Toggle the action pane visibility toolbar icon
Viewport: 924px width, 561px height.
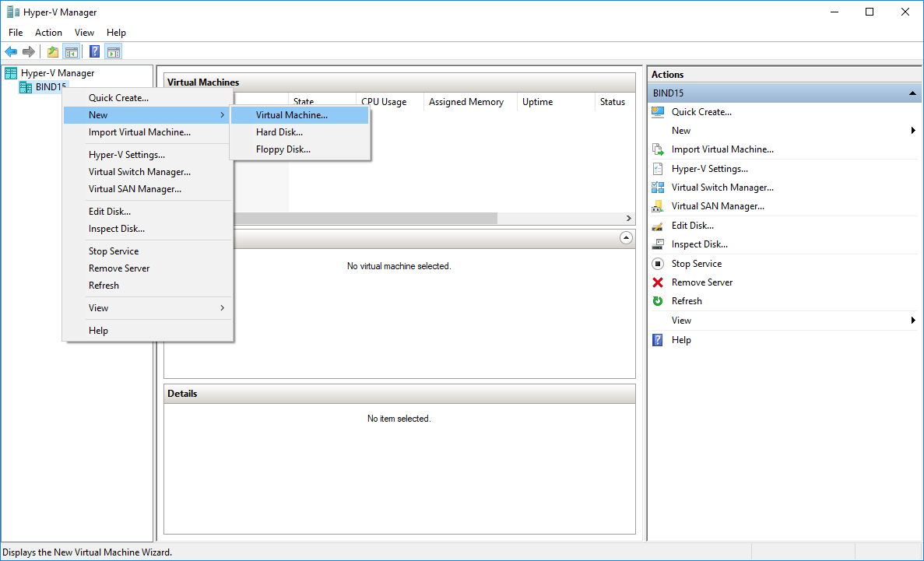pyautogui.click(x=114, y=51)
